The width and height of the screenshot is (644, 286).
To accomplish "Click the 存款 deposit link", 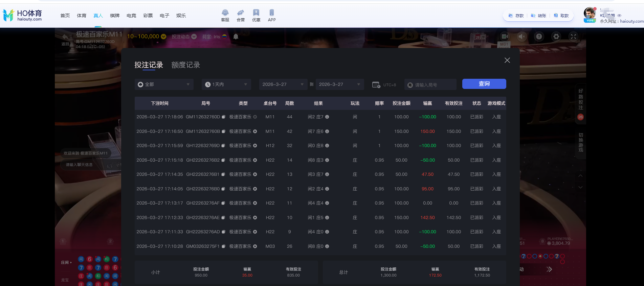I will [516, 16].
